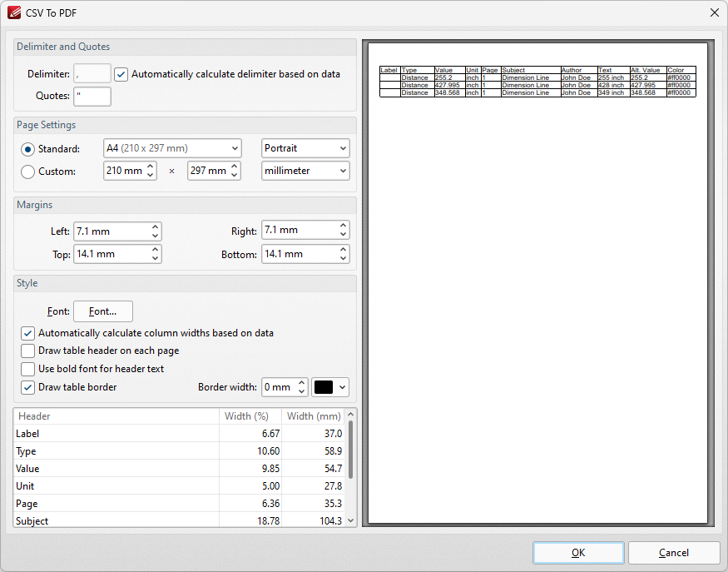Click the 10.60 width percent cell
Screen dimensions: 728x572
[250, 451]
